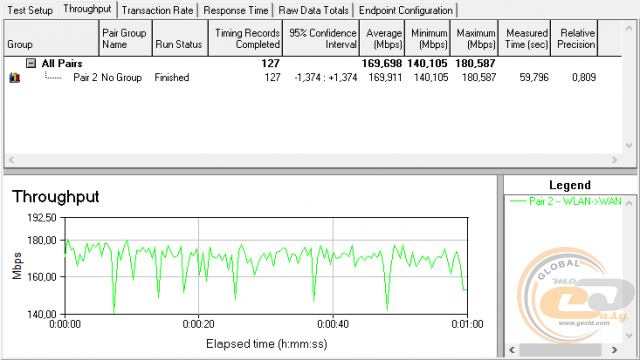Open the Endpoint Configuration tab
640x360 pixels.
pos(406,10)
